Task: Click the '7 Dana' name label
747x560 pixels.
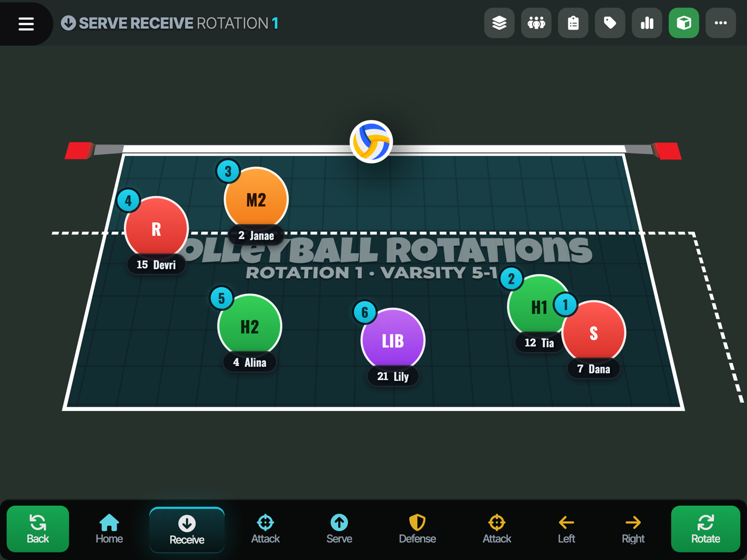Action: point(594,369)
